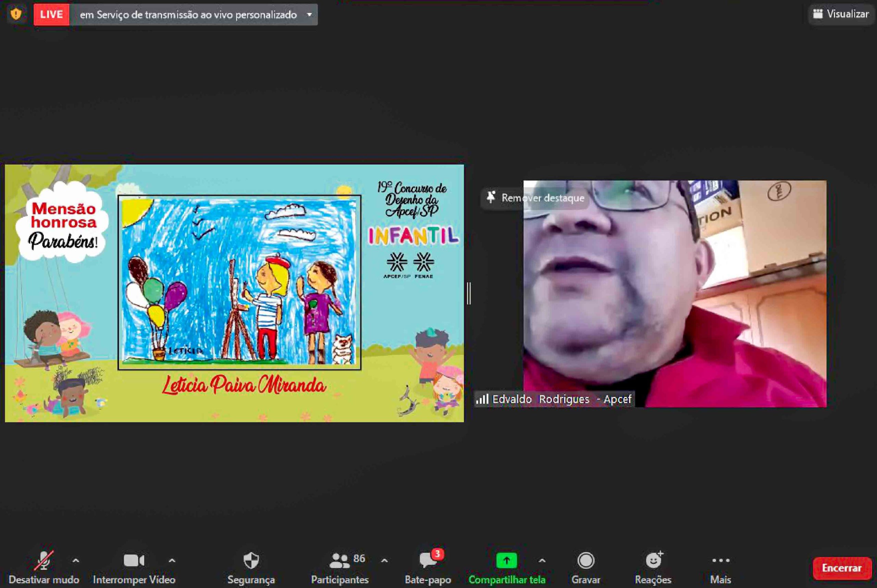877x588 pixels.
Task: Click Remover destaque pin on video
Action: coord(535,197)
